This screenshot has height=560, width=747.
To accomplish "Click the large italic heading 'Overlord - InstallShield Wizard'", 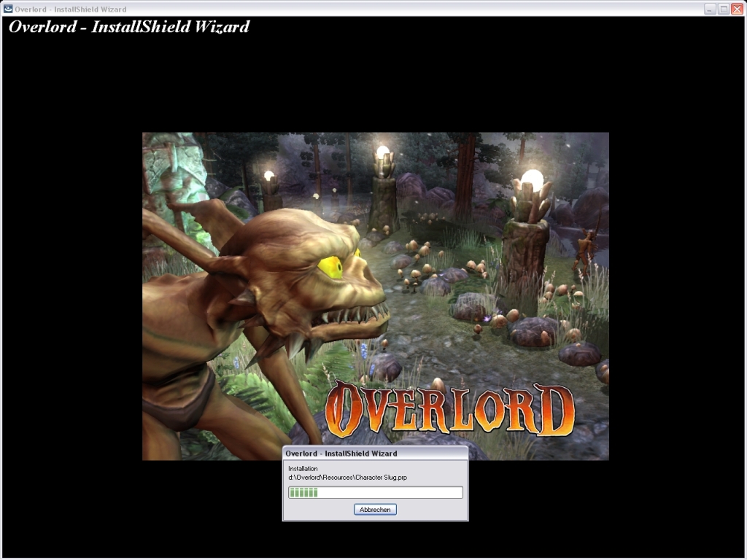I will (129, 27).
